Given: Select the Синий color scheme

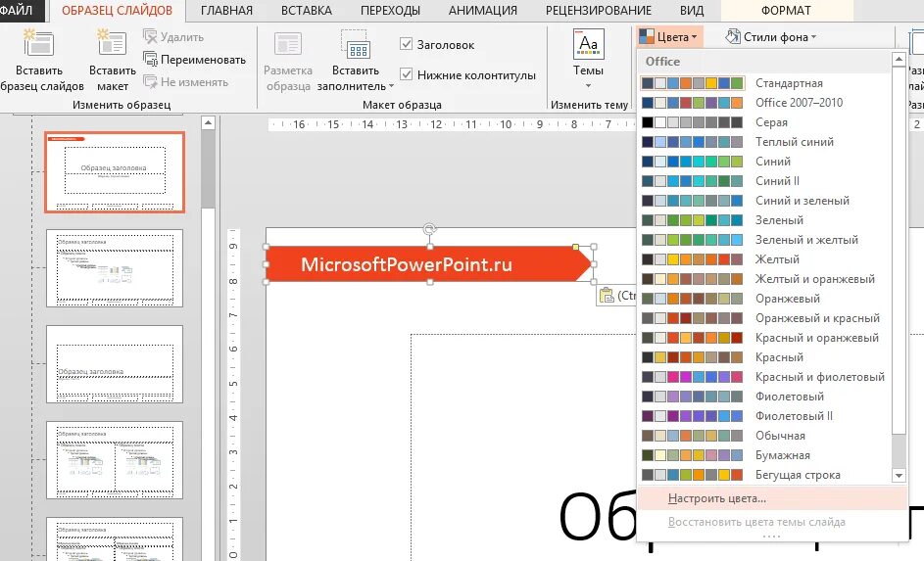Looking at the screenshot, I should click(765, 162).
